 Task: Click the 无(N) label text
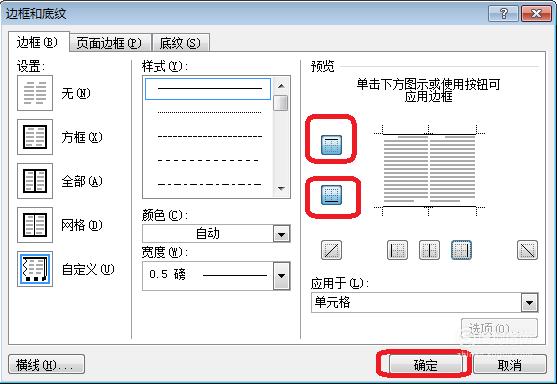tap(76, 93)
